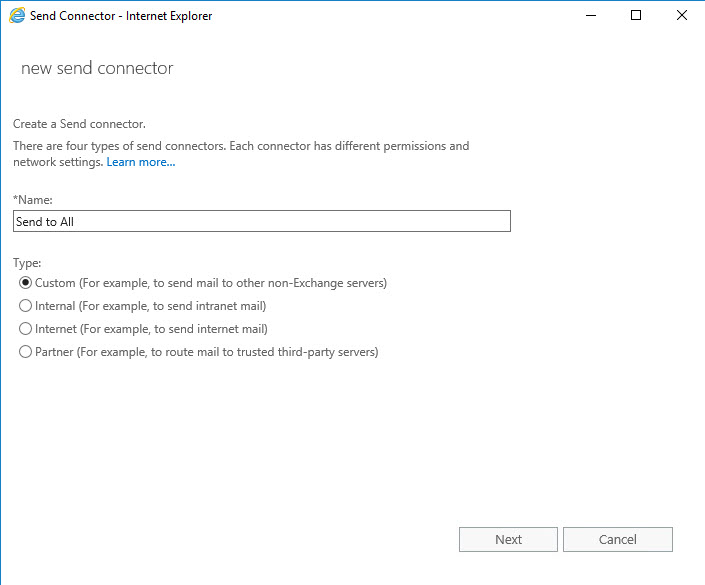This screenshot has width=705, height=585.
Task: Cancel the new send connector wizard
Action: click(x=618, y=539)
